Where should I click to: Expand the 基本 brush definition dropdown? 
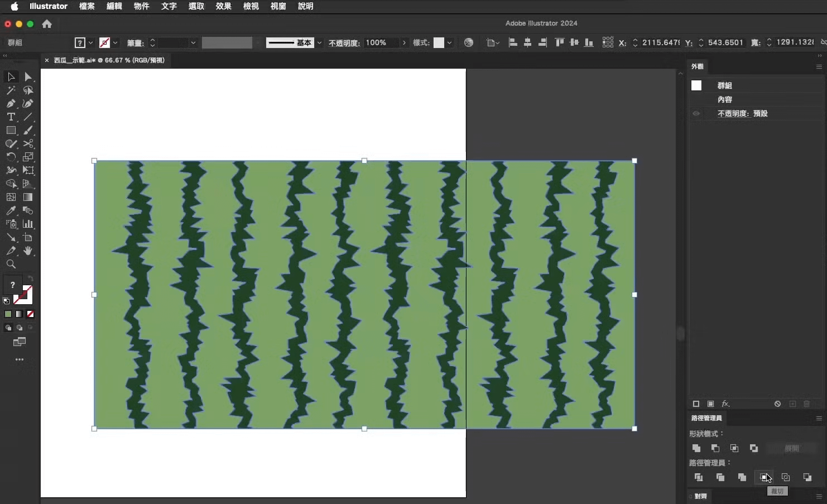[x=319, y=43]
